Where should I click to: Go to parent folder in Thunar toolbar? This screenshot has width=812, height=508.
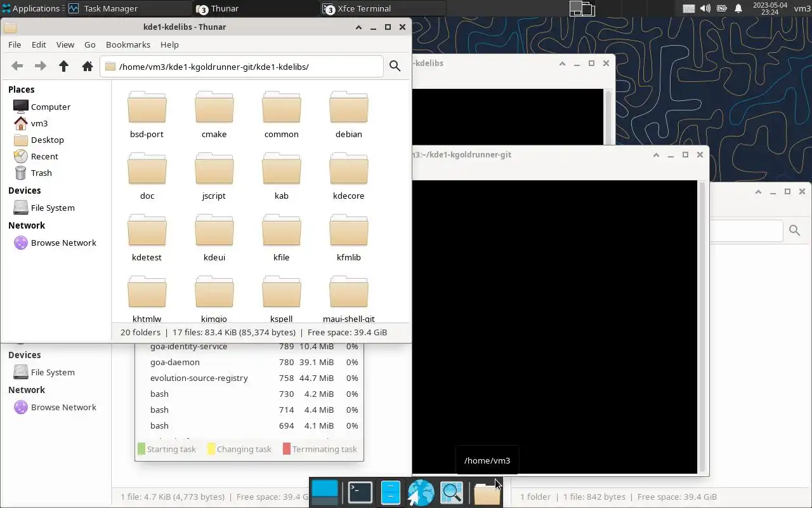63,66
